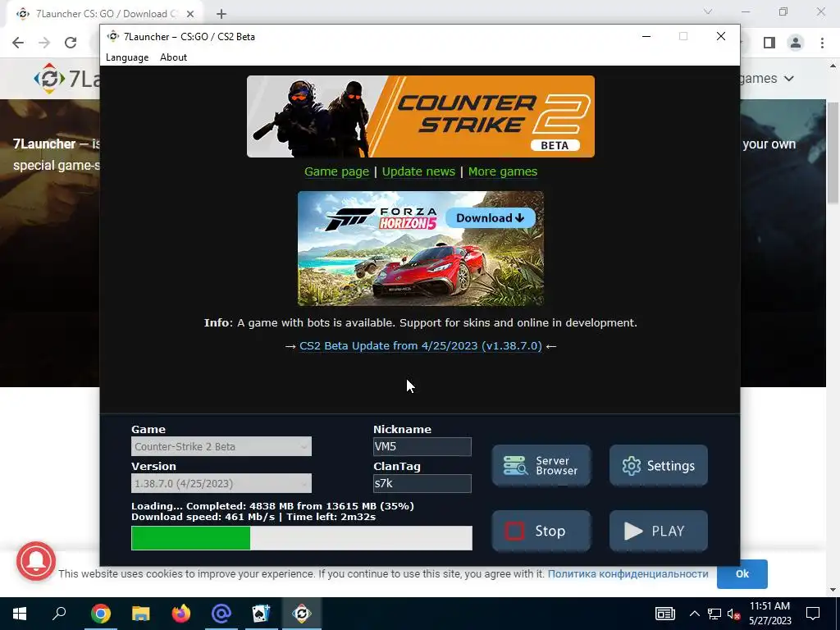The width and height of the screenshot is (840, 630).
Task: Expand the games dropdown on the website
Action: click(x=766, y=79)
